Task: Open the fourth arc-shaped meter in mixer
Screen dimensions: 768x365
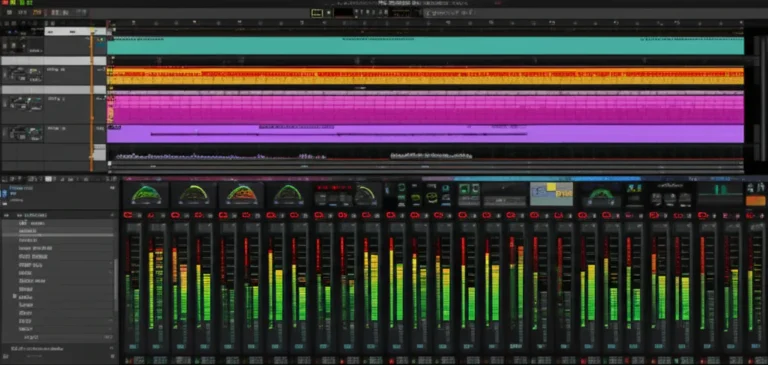Action: [x=288, y=195]
